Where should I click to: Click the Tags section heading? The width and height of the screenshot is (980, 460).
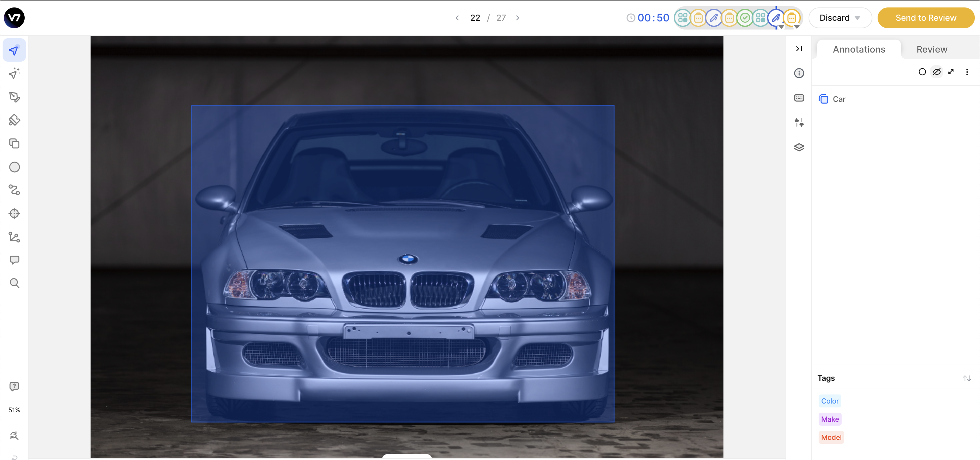pos(826,378)
